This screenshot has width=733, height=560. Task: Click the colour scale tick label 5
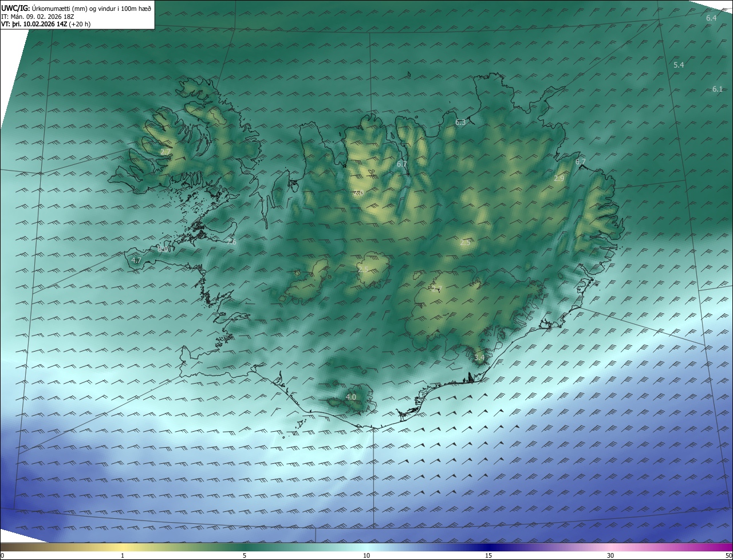(x=245, y=555)
